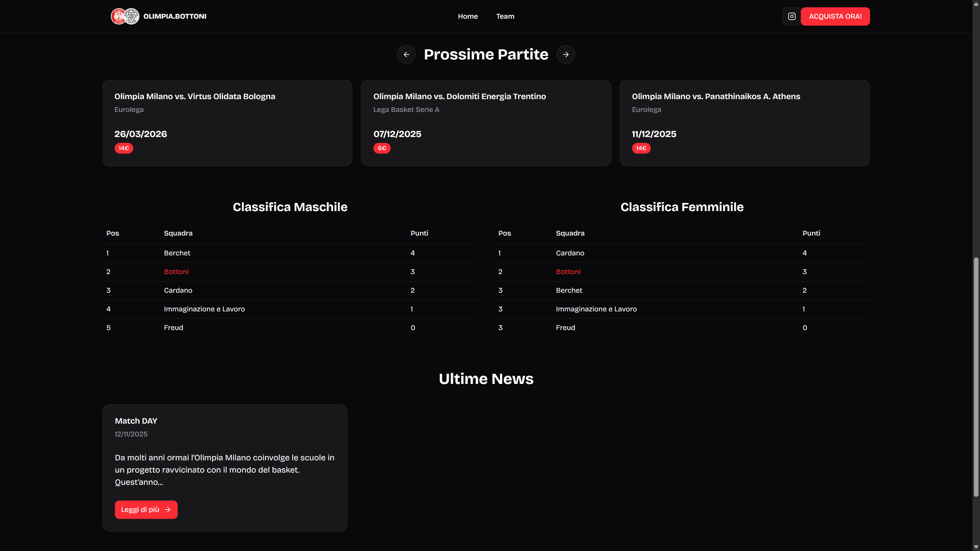Click the right arrow beside Prossime Partite
The width and height of the screenshot is (980, 551).
pos(566,54)
